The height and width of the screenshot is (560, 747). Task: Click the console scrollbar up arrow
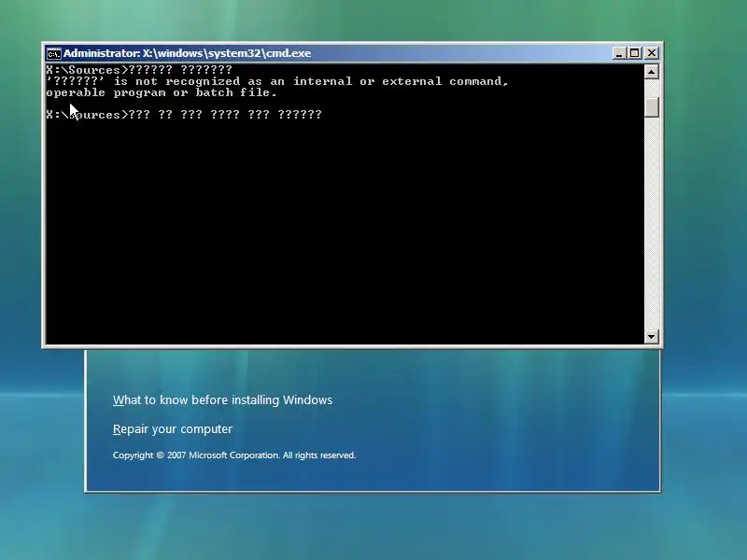(x=651, y=72)
